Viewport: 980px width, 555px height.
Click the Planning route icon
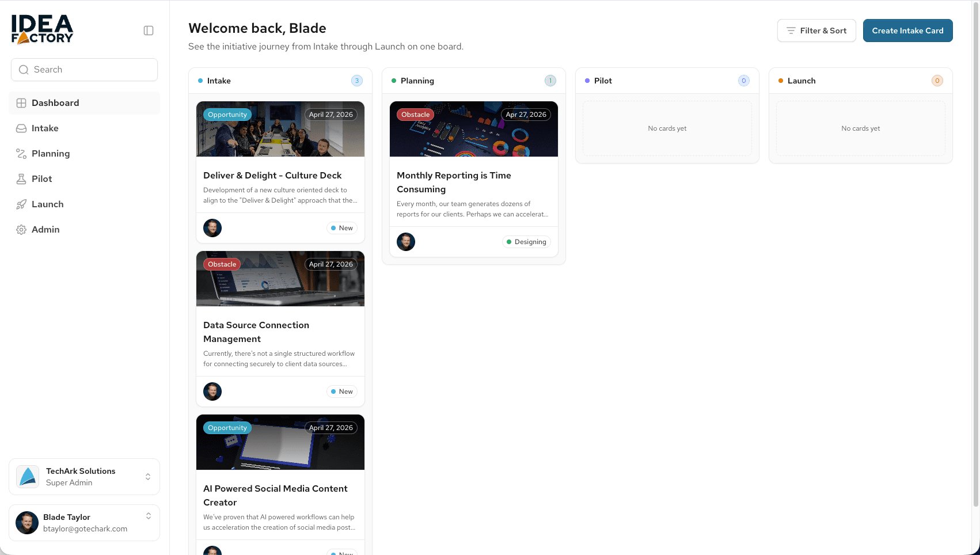click(21, 154)
